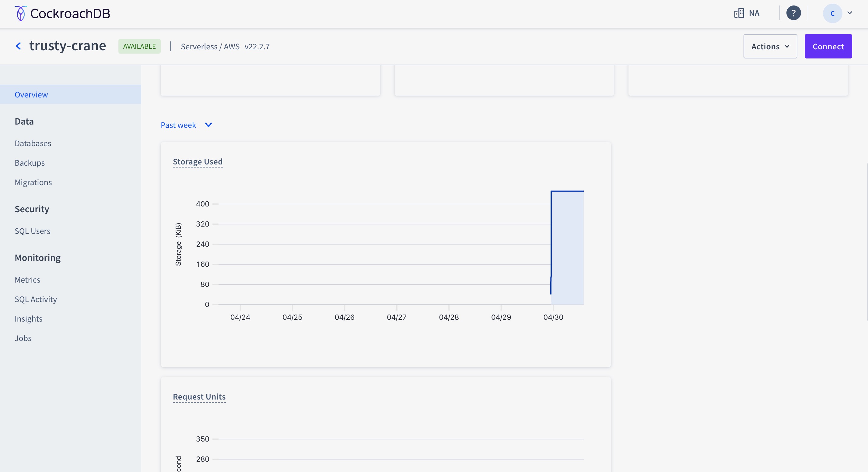The image size is (868, 472).
Task: Go back using the left chevron arrow
Action: [x=19, y=46]
